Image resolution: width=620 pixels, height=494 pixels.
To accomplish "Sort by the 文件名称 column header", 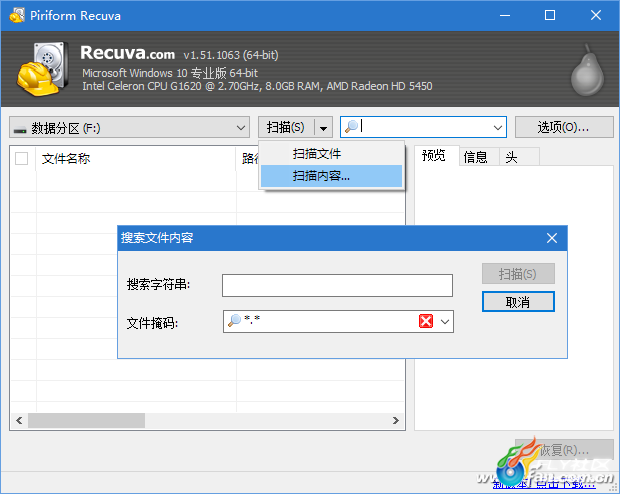I will [x=136, y=159].
